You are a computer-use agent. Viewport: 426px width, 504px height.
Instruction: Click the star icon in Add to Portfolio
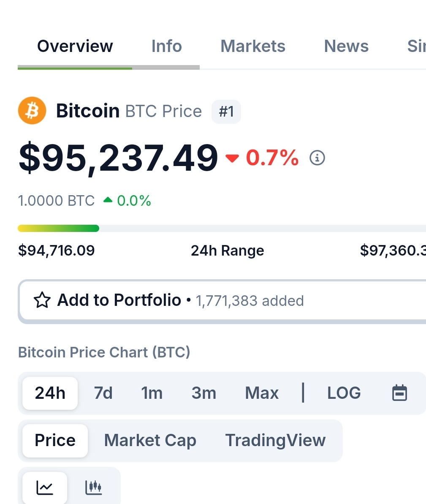click(42, 300)
